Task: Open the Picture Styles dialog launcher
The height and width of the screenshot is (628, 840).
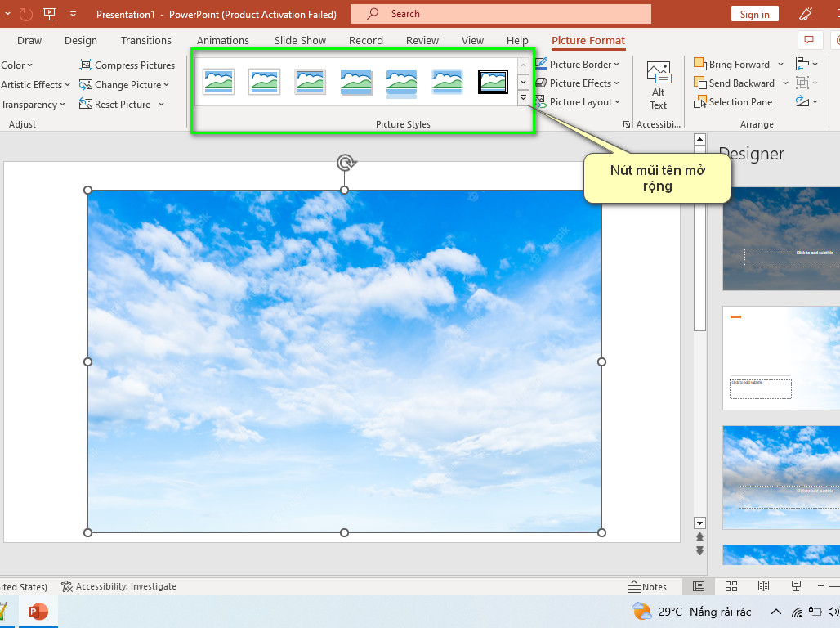Action: tap(626, 124)
